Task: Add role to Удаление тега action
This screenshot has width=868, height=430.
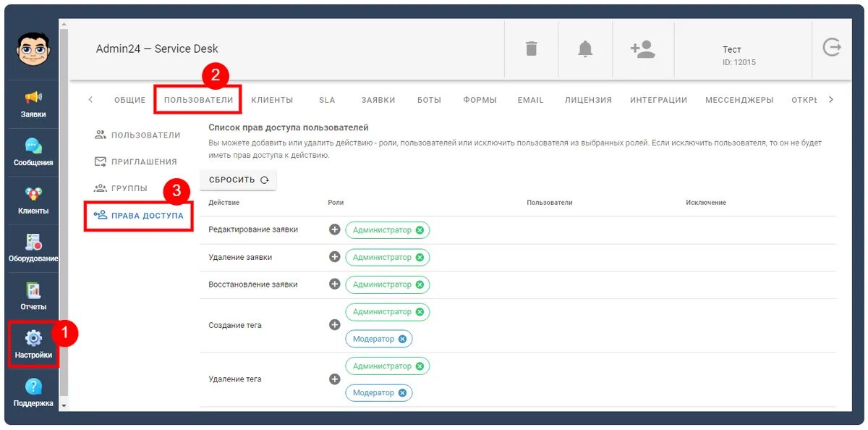Action: pyautogui.click(x=335, y=379)
